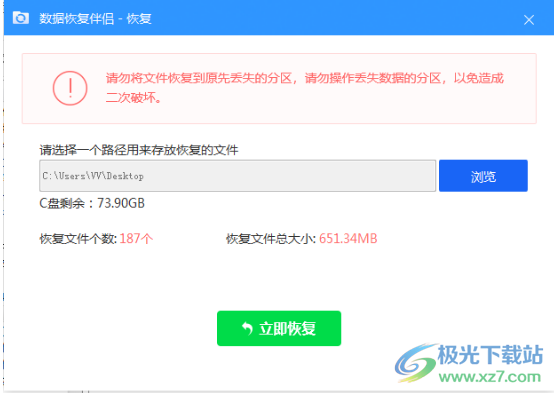Select the 187个 file count value
This screenshot has width=554, height=393.
click(x=136, y=239)
